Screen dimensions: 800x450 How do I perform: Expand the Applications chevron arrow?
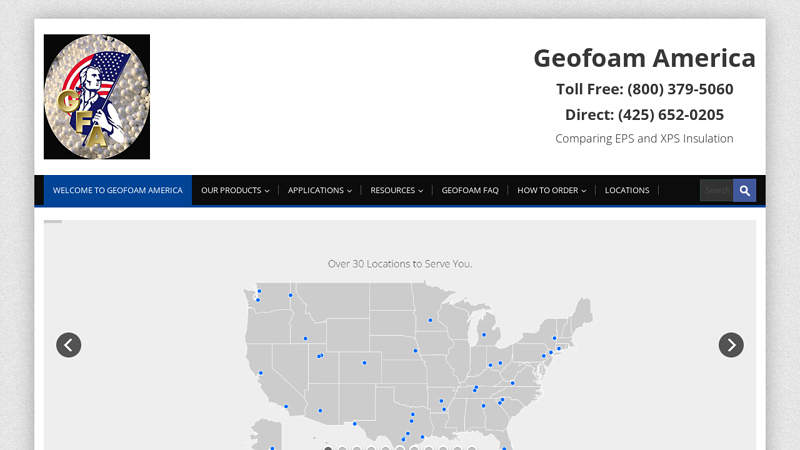[349, 191]
